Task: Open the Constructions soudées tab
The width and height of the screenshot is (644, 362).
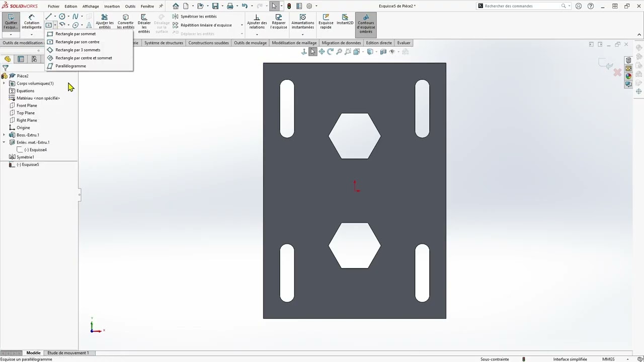Action: point(208,43)
